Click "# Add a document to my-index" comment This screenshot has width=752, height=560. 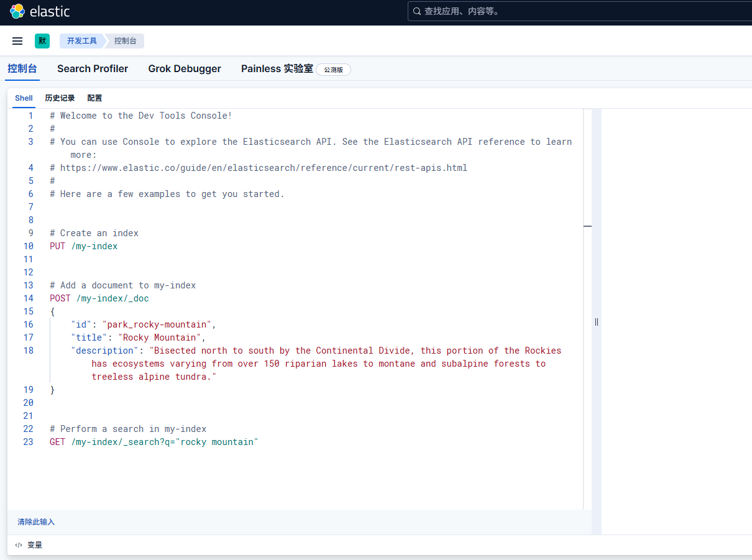click(x=123, y=285)
